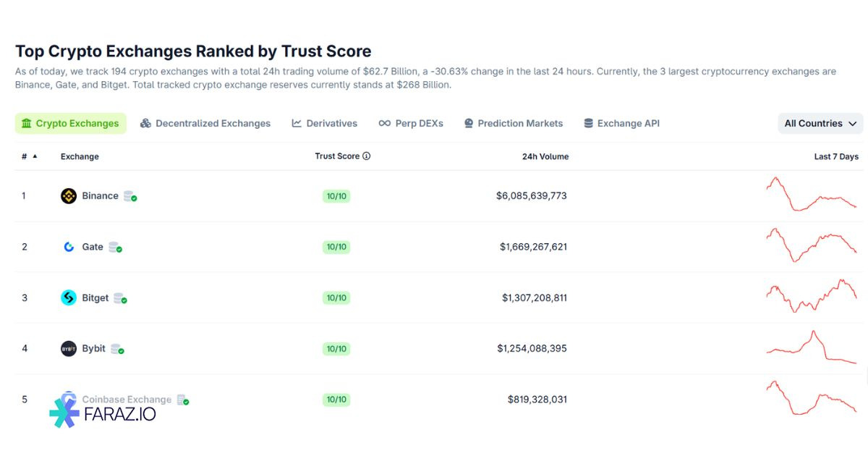Image resolution: width=868 pixels, height=456 pixels.
Task: Open the Derivatives tab
Action: (325, 124)
